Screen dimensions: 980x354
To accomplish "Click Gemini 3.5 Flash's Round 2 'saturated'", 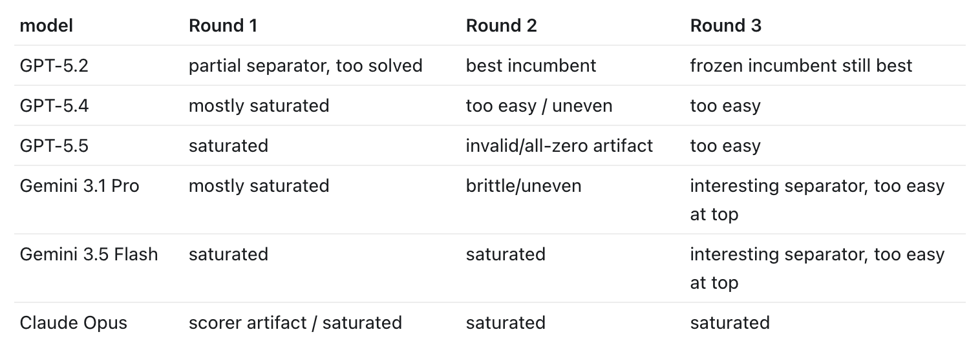I will [x=506, y=255].
